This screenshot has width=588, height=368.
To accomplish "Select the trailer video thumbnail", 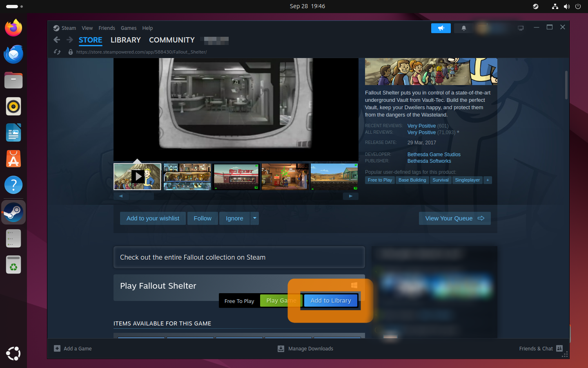I will point(137,177).
